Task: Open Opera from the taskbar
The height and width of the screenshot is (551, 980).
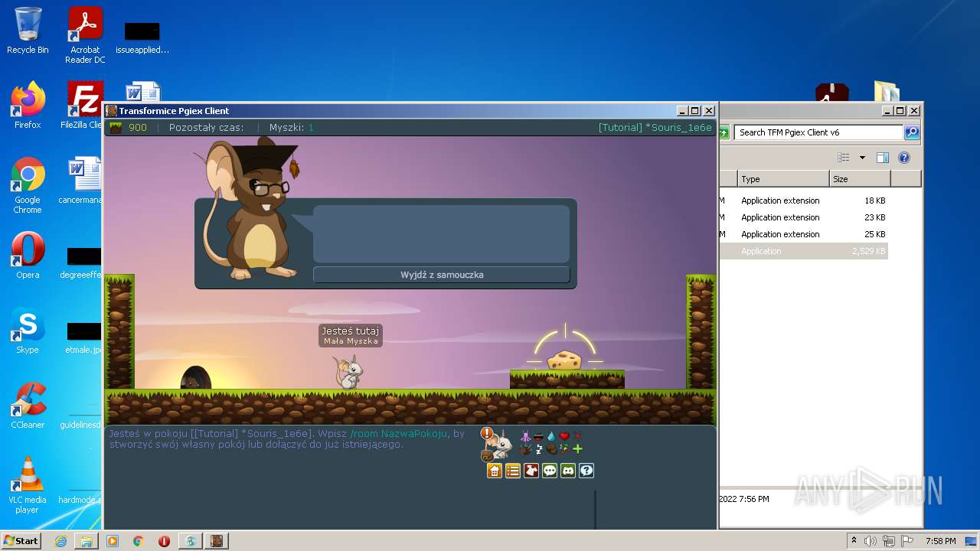Action: pyautogui.click(x=164, y=541)
